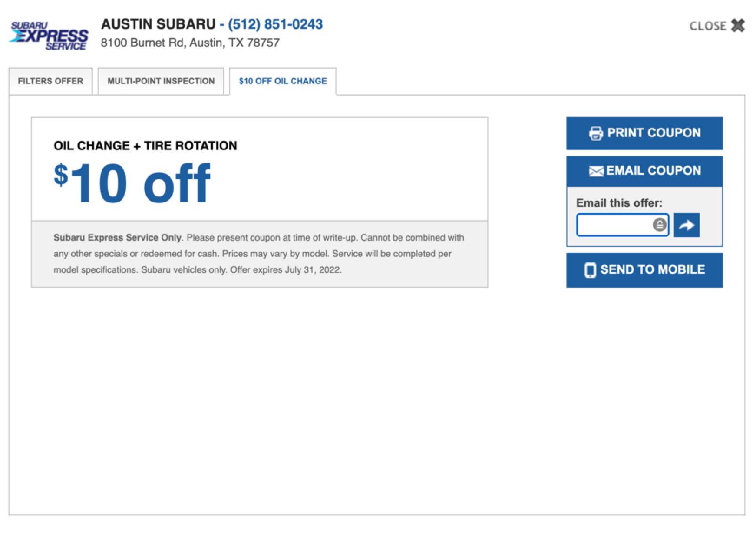Click the lock icon inside the email field
The width and height of the screenshot is (756, 534).
coord(659,225)
